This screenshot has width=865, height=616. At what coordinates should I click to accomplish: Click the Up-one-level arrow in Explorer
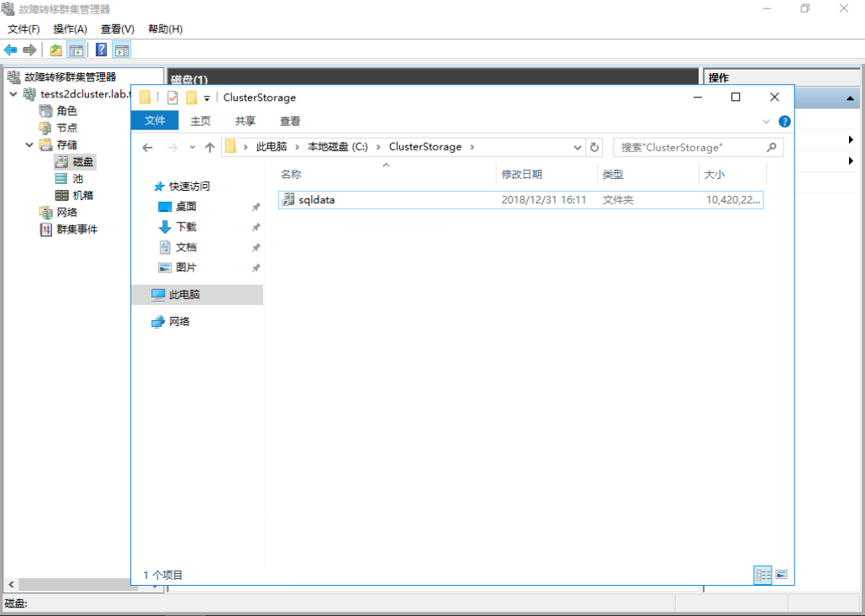pyautogui.click(x=210, y=146)
